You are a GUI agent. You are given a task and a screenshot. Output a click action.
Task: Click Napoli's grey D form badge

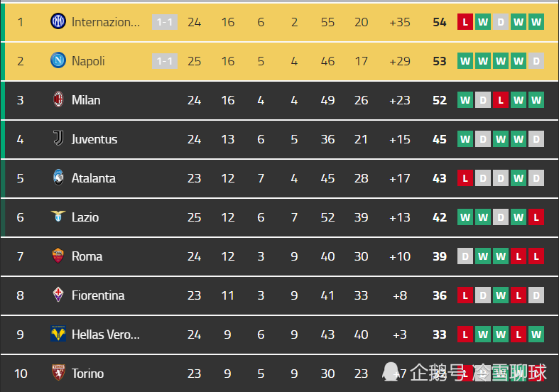(x=536, y=61)
